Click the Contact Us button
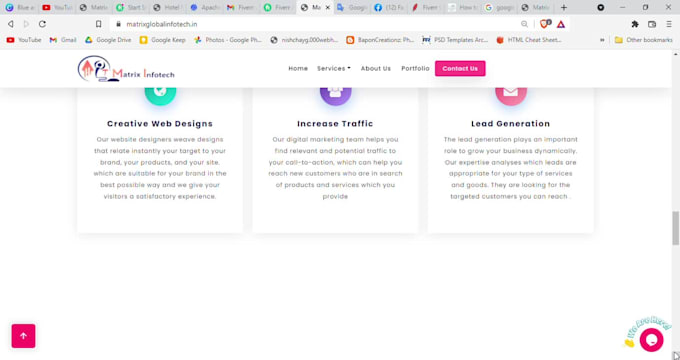 [x=460, y=69]
